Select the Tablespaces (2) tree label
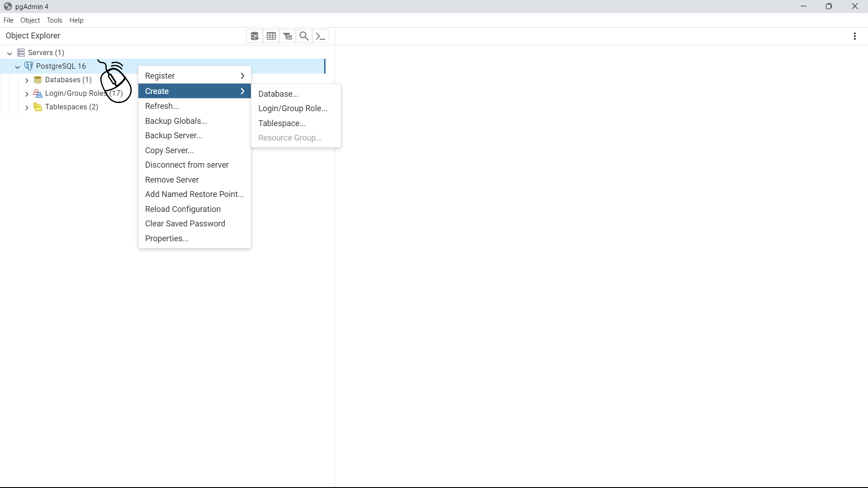The height and width of the screenshot is (488, 868). pyautogui.click(x=72, y=107)
